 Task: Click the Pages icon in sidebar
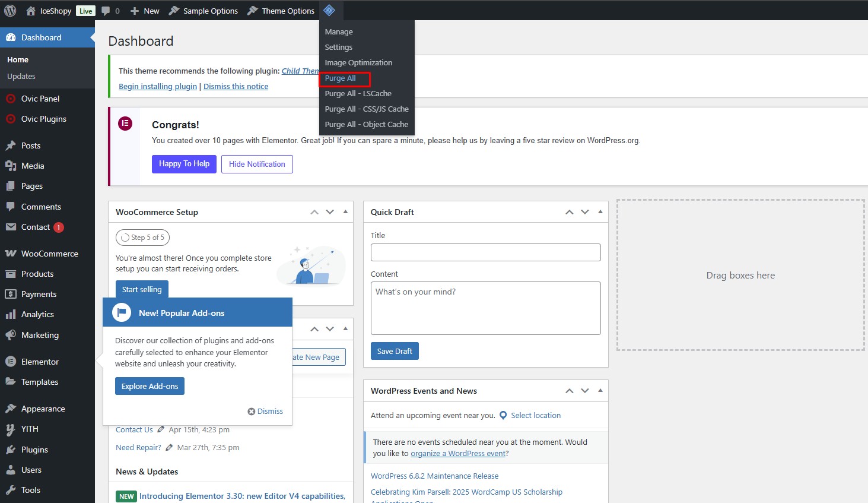coord(11,186)
